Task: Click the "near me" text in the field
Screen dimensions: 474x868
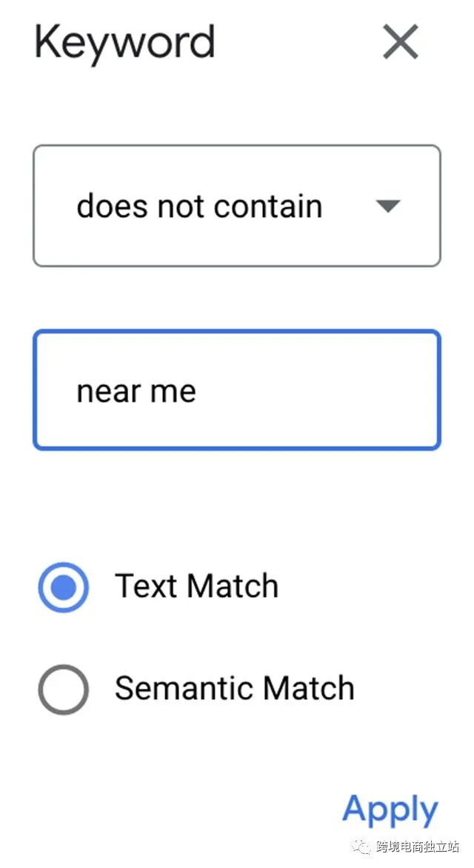Action: 136,391
